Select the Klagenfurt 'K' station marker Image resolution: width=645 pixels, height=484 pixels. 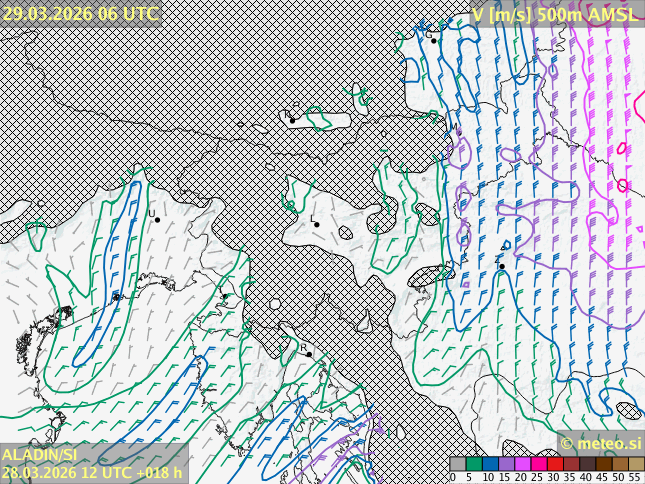292,120
